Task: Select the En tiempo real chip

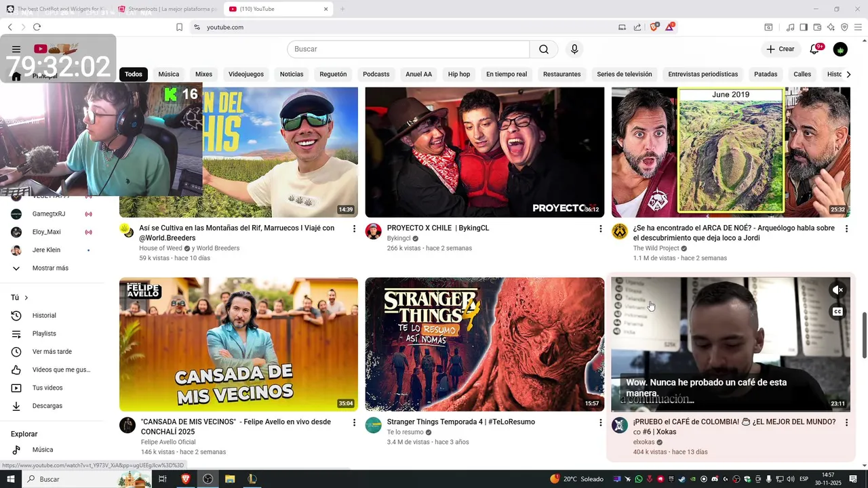Action: coord(507,75)
